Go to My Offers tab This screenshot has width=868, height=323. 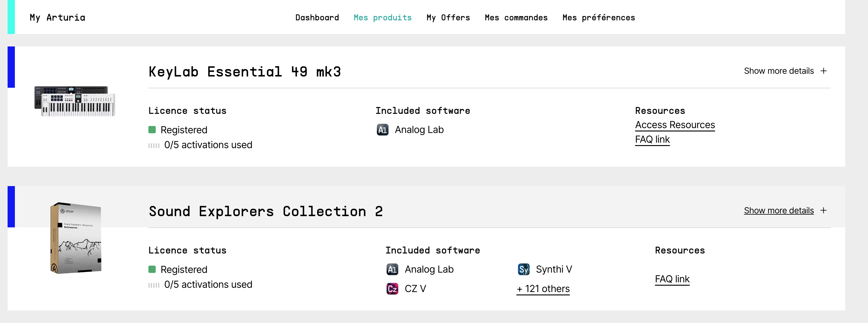coord(448,18)
